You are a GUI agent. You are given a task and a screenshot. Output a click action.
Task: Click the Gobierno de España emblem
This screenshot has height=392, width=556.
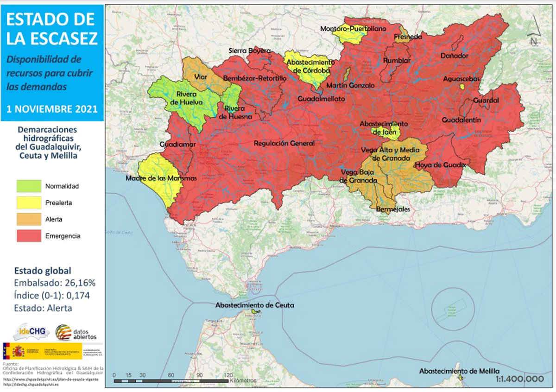pos(14,351)
